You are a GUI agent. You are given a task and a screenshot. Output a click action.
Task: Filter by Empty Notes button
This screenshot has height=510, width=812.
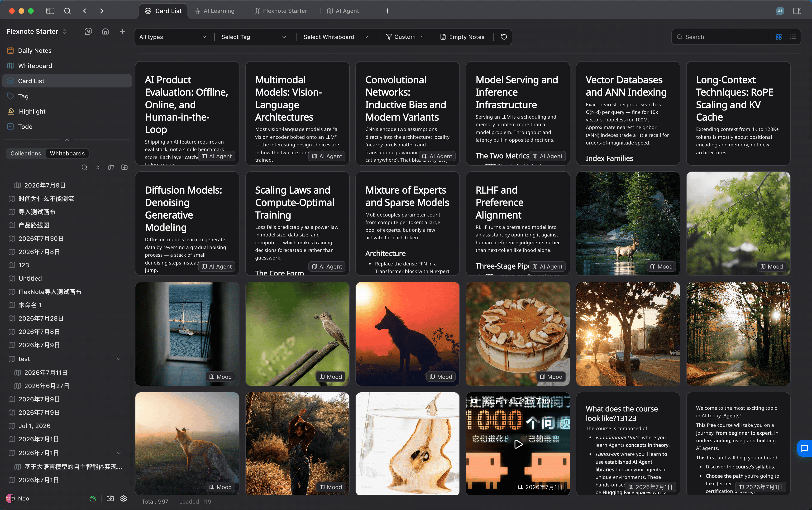pyautogui.click(x=462, y=37)
